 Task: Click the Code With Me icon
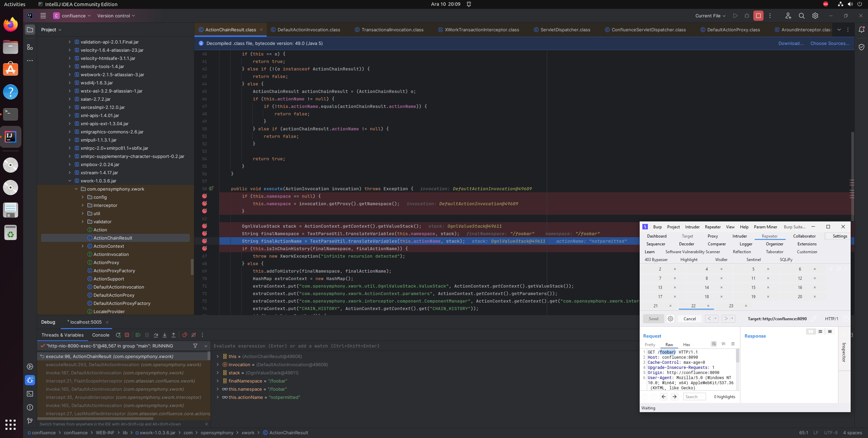[788, 16]
